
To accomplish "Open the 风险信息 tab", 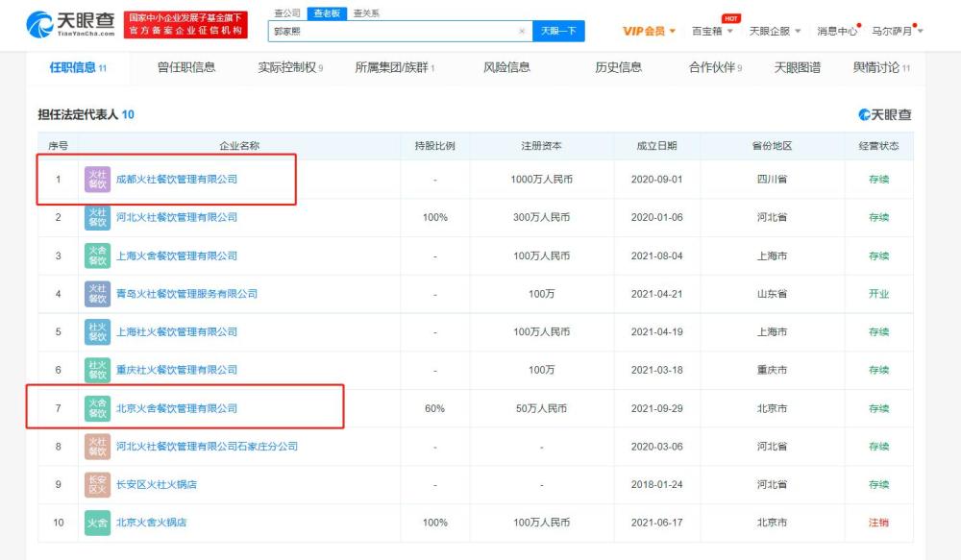I will 506,68.
